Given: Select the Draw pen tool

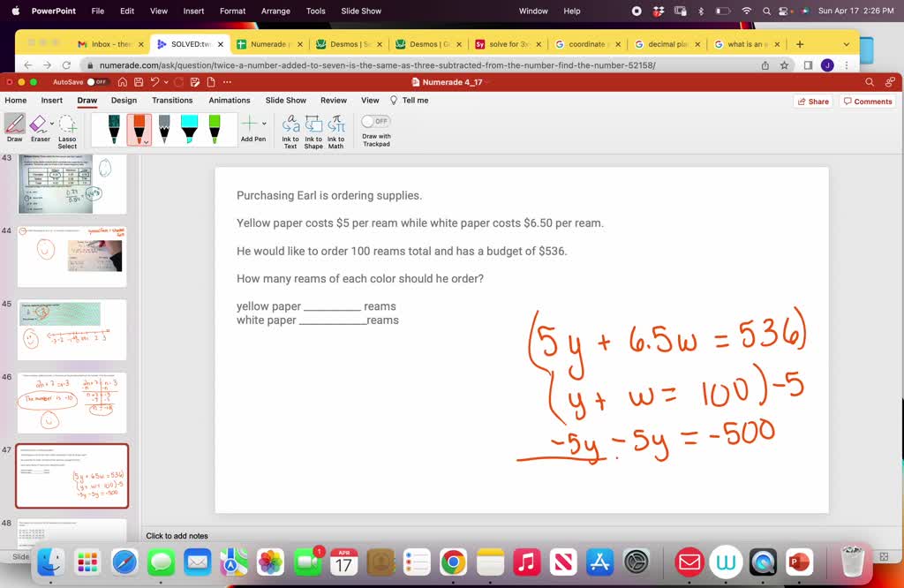Looking at the screenshot, I should coord(14,127).
